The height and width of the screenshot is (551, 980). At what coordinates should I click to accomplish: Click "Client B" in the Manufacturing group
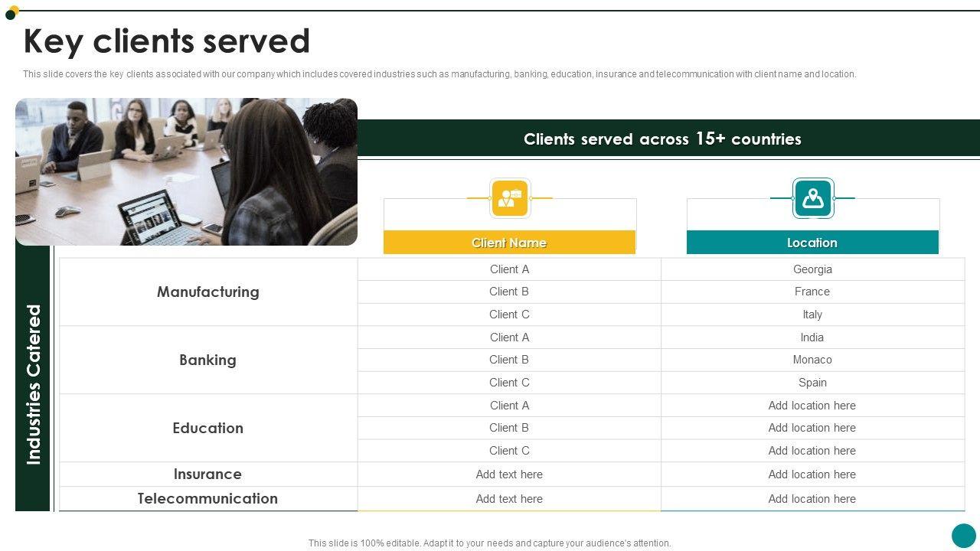pos(509,292)
